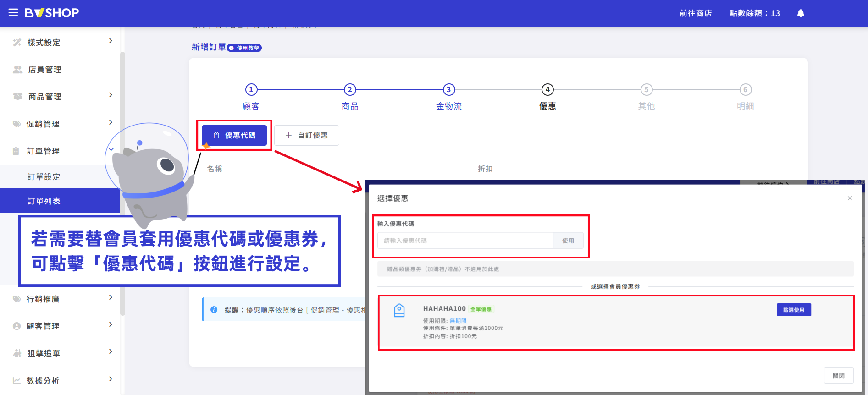Image resolution: width=868 pixels, height=395 pixels.
Task: Expand the 商品管理 menu chevron
Action: (x=111, y=95)
